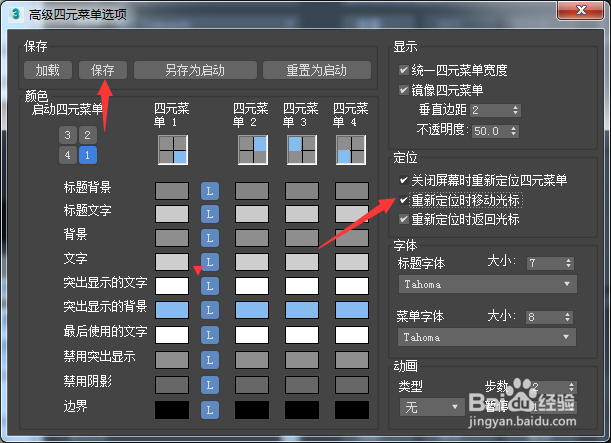Toggle 镜像四元菜单 checkbox

tap(404, 90)
